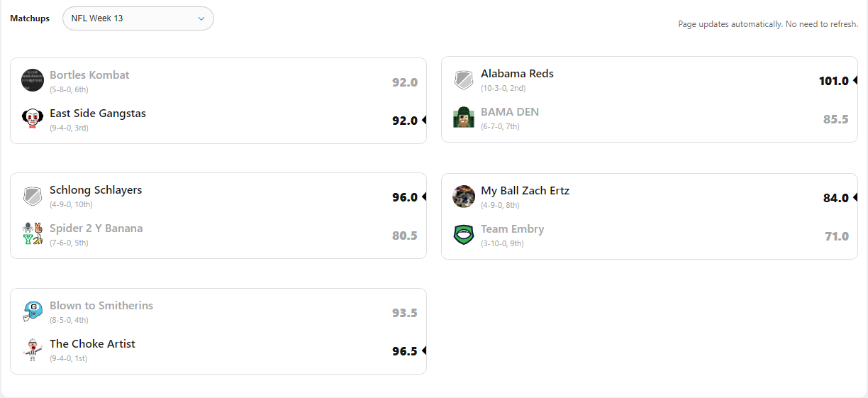Image resolution: width=868 pixels, height=398 pixels.
Task: Open the My Ball Zach Ertz team link
Action: [x=525, y=191]
